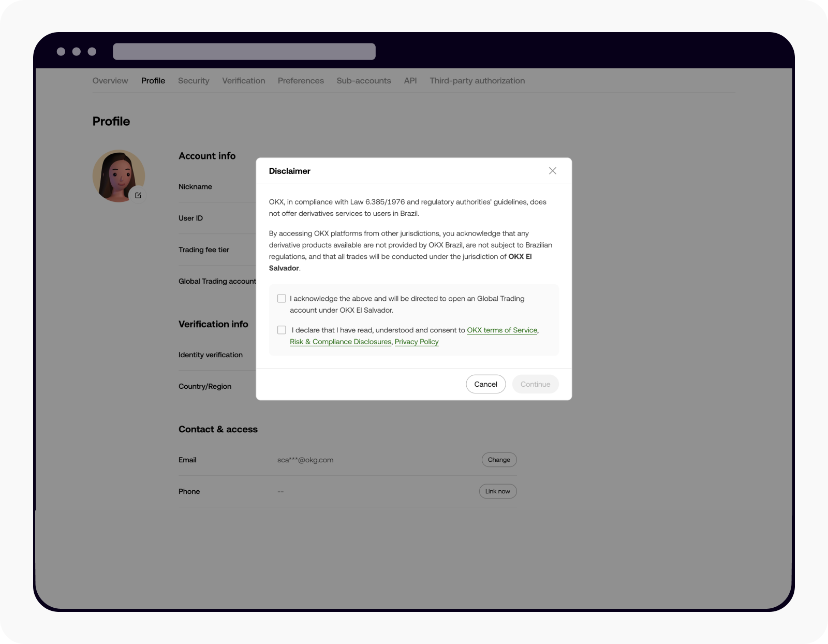Click the browser address bar

click(244, 52)
